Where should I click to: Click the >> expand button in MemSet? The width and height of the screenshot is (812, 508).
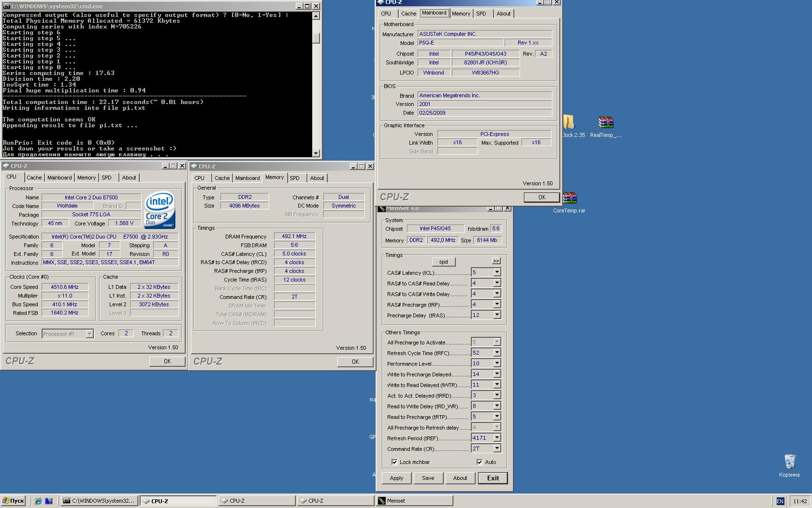[x=496, y=261]
